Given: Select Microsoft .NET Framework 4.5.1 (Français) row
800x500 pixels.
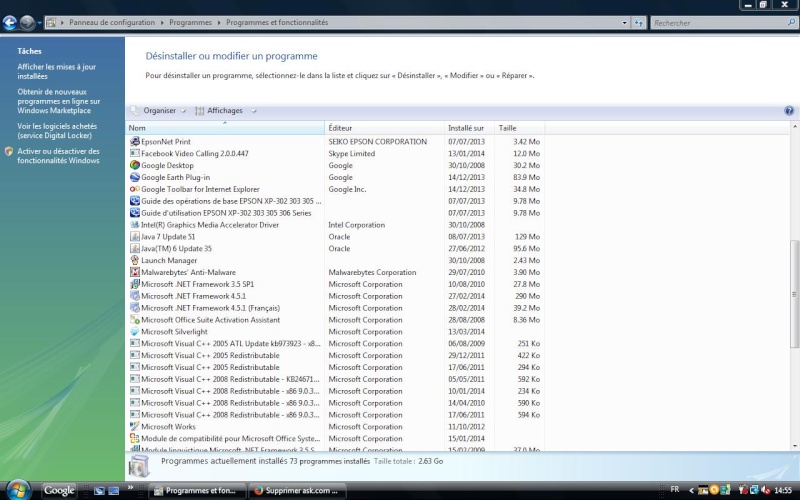Looking at the screenshot, I should click(335, 308).
